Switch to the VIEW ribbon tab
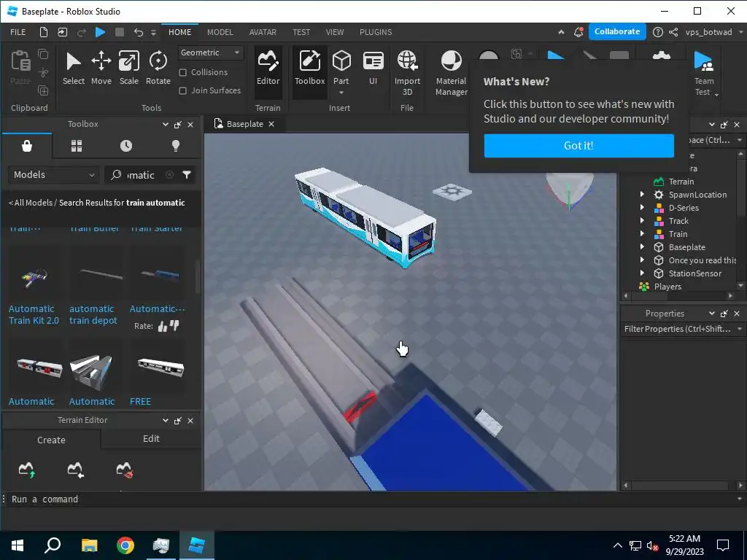 [334, 32]
